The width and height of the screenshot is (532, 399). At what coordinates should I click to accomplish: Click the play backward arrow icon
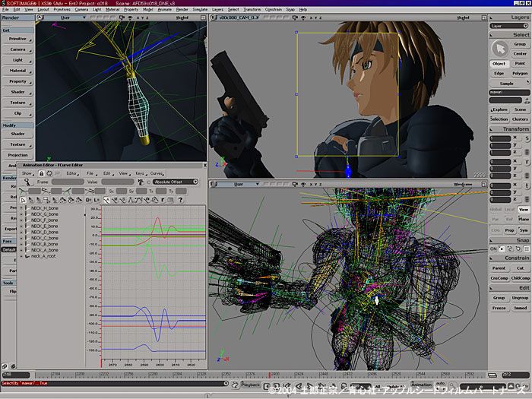[x=299, y=386]
